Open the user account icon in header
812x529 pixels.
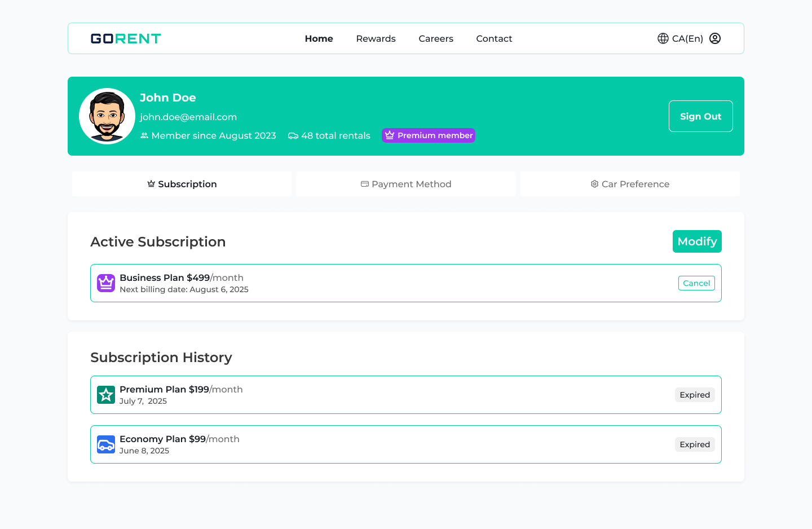coord(715,38)
